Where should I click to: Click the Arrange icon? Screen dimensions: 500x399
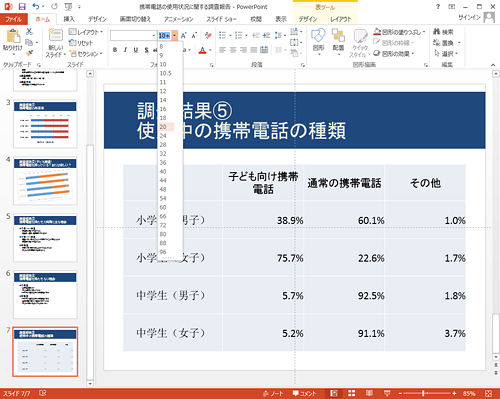tap(338, 35)
